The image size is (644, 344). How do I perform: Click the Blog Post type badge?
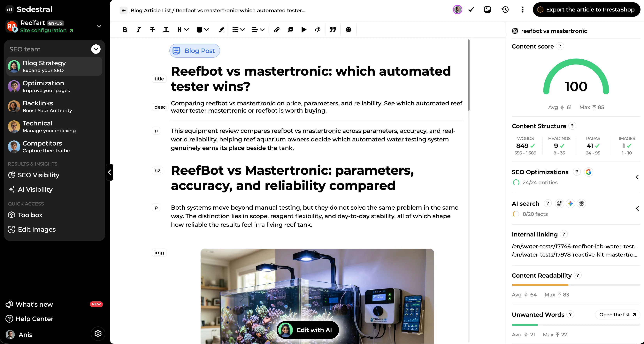195,51
